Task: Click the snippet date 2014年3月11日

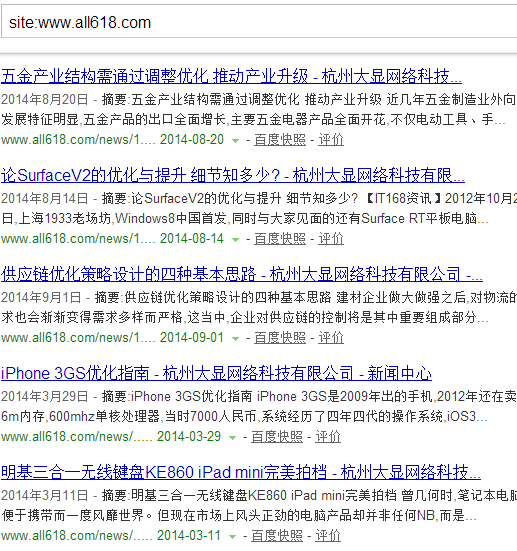Action: click(44, 496)
